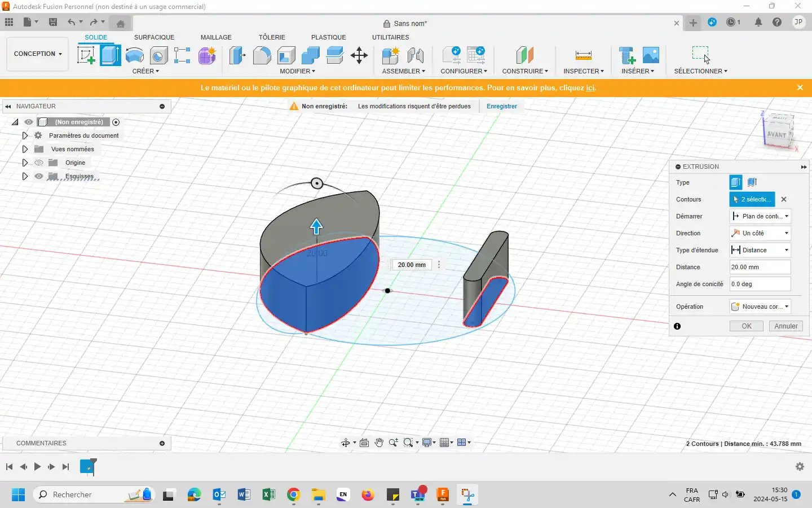The height and width of the screenshot is (508, 812).
Task: Open the MODIFIER menu
Action: click(297, 71)
